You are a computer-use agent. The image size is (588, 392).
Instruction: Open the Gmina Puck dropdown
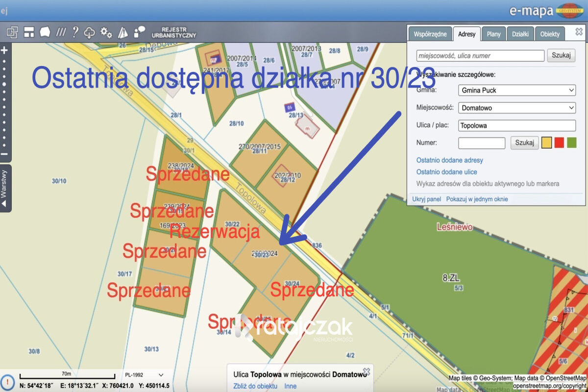click(x=517, y=90)
